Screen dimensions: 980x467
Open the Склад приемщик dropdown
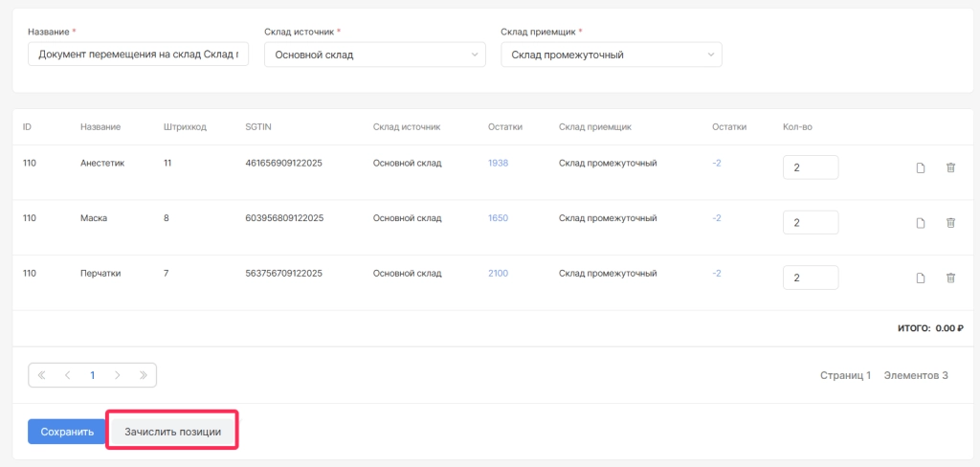(611, 55)
